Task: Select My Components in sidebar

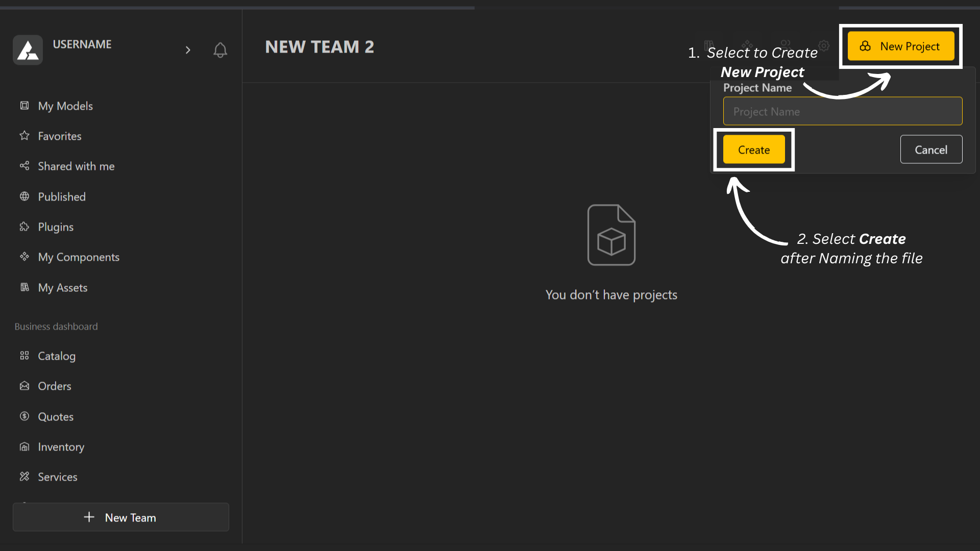Action: coord(79,257)
